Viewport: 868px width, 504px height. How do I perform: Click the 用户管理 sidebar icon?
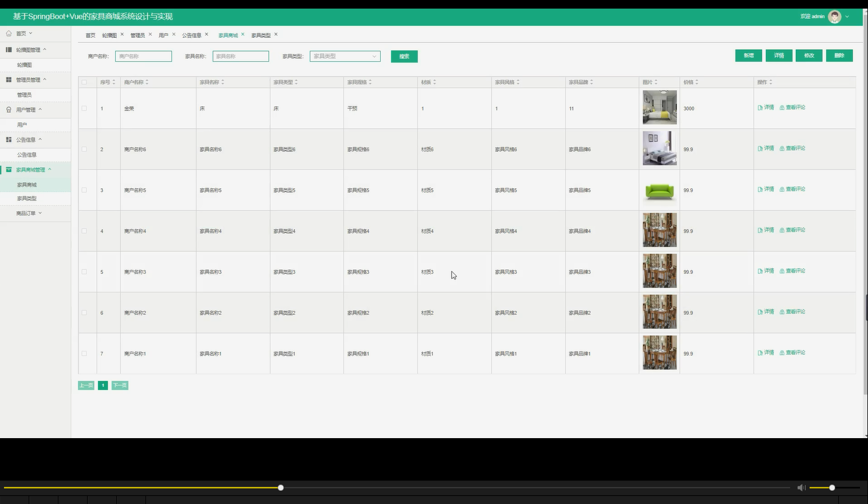point(9,109)
